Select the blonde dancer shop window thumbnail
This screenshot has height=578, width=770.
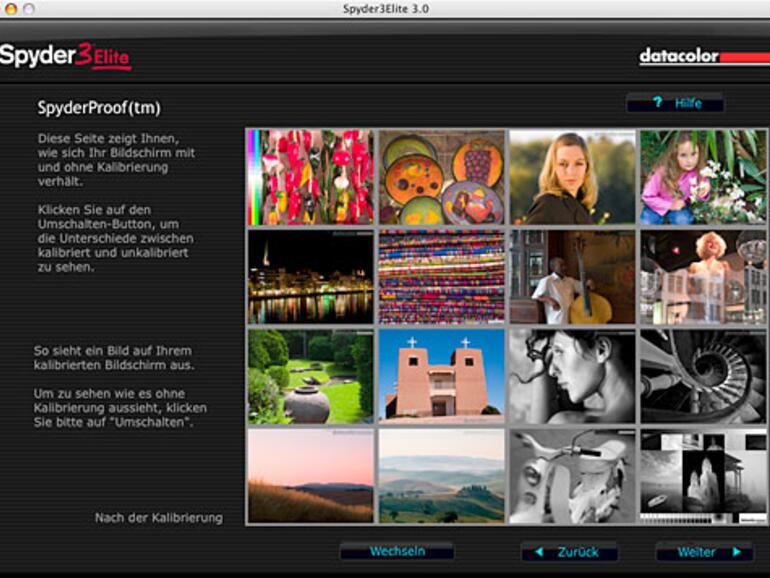tap(703, 277)
